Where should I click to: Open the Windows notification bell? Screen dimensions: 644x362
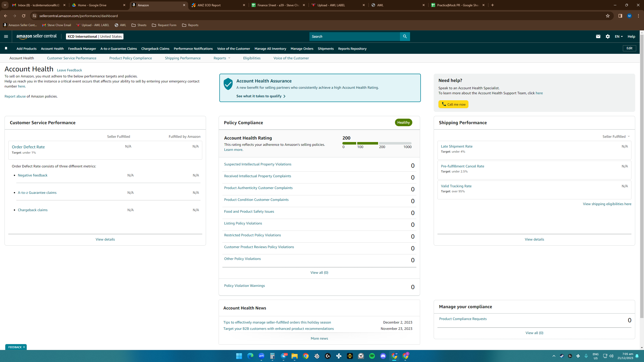coord(637,356)
